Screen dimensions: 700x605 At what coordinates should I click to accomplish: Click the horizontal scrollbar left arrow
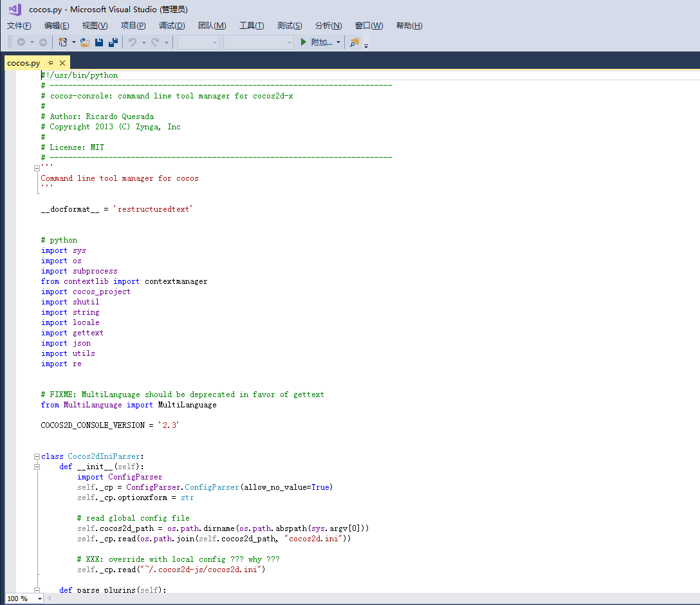point(49,599)
